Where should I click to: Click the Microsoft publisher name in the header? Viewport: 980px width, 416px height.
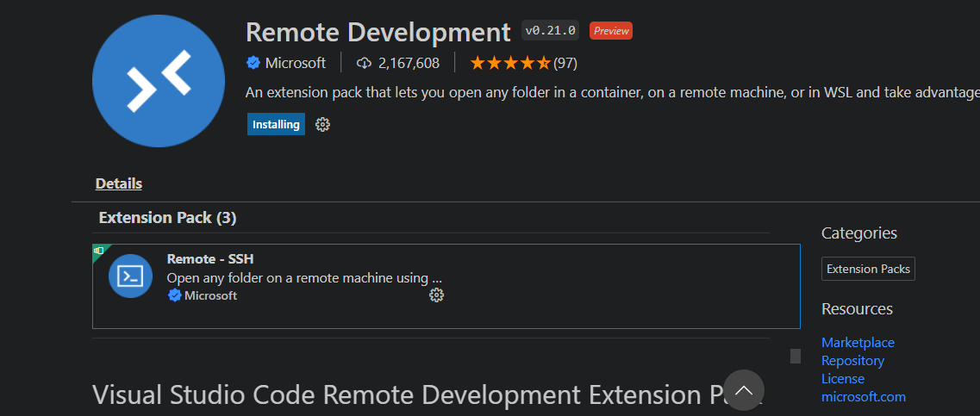coord(296,63)
